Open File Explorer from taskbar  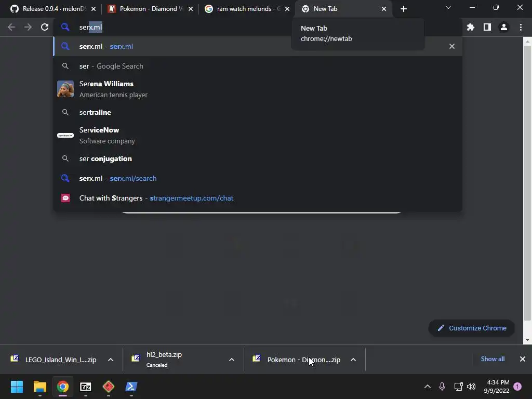[39, 387]
